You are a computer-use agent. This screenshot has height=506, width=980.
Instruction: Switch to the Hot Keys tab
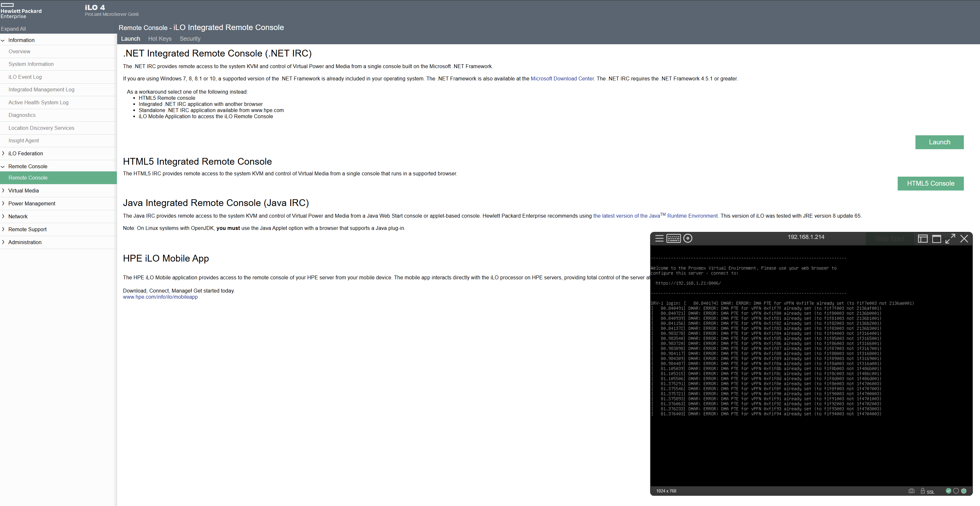[x=160, y=39]
